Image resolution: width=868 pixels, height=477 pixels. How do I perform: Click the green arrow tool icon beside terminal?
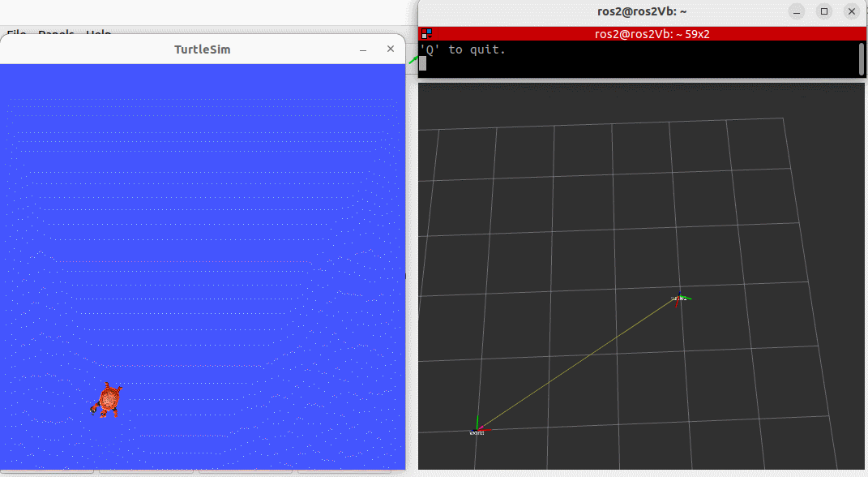tap(413, 60)
